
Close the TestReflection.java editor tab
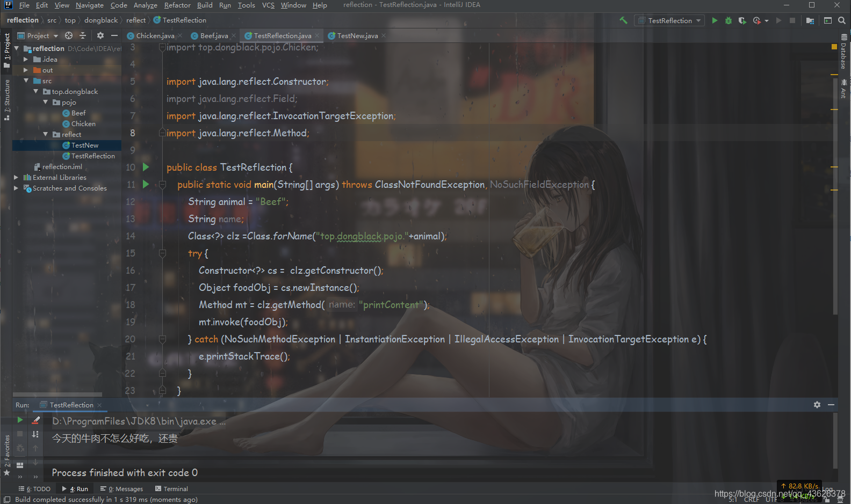coord(318,36)
